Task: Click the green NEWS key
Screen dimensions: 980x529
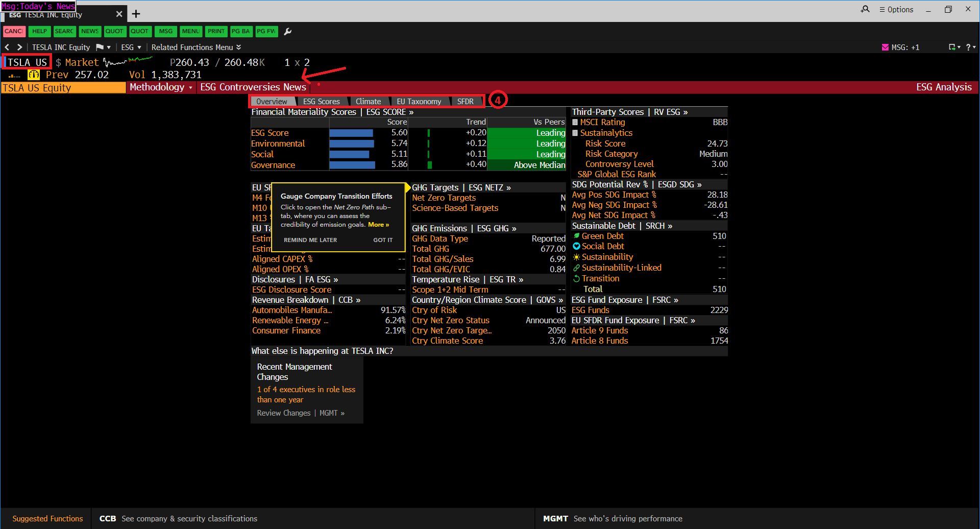Action: pos(90,32)
